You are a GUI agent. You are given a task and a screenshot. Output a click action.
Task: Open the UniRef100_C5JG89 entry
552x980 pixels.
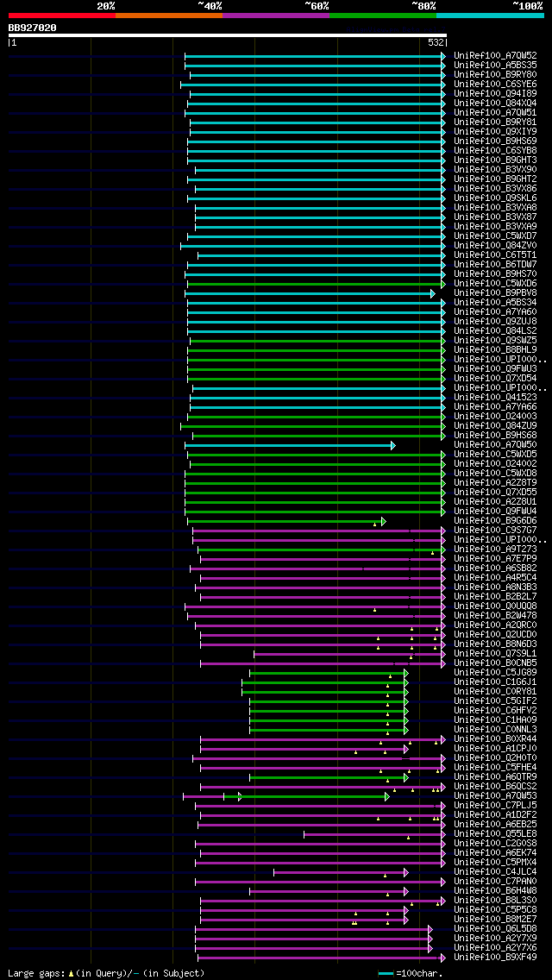coord(495,673)
